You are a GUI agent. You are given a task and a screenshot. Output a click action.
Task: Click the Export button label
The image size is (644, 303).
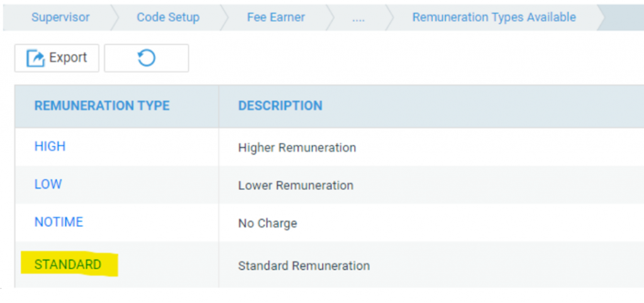68,57
